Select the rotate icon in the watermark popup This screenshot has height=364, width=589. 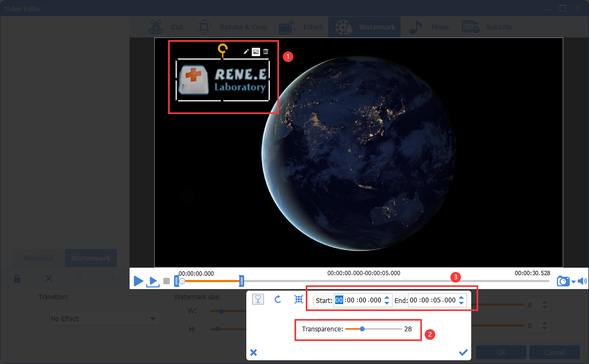278,299
